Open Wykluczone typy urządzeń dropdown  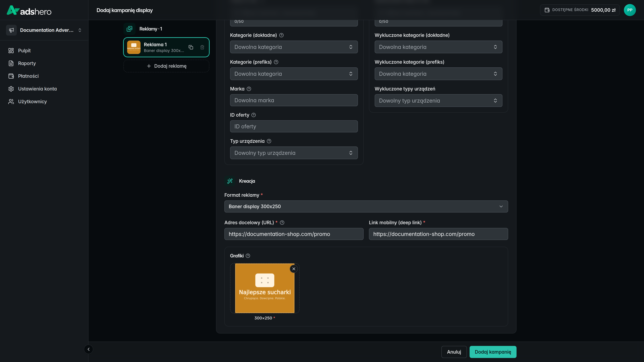[438, 101]
